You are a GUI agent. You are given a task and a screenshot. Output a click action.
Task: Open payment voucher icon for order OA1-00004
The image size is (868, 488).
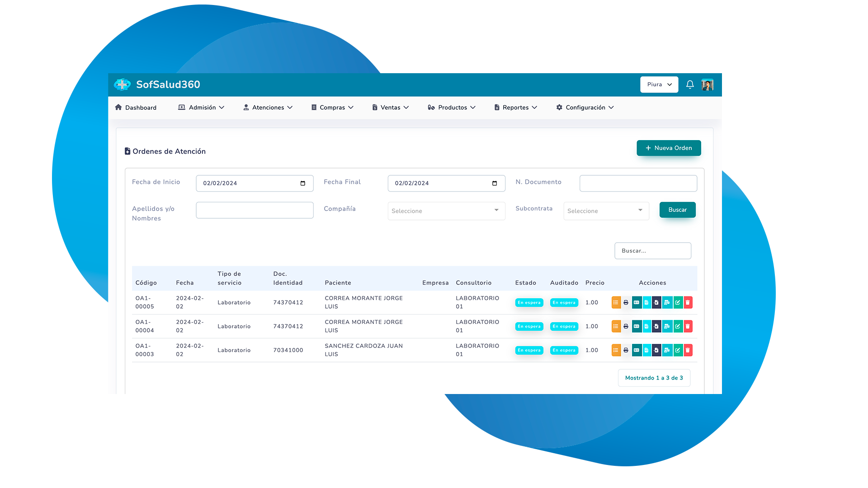pos(637,326)
